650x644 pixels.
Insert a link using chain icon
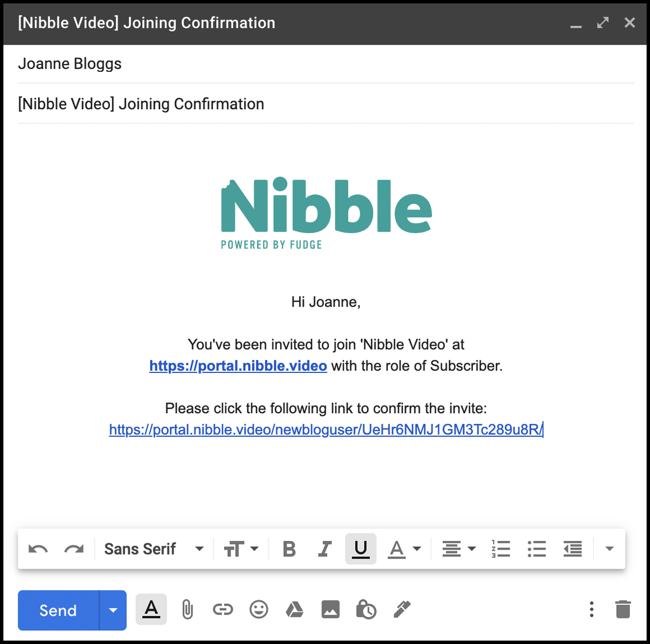[223, 609]
